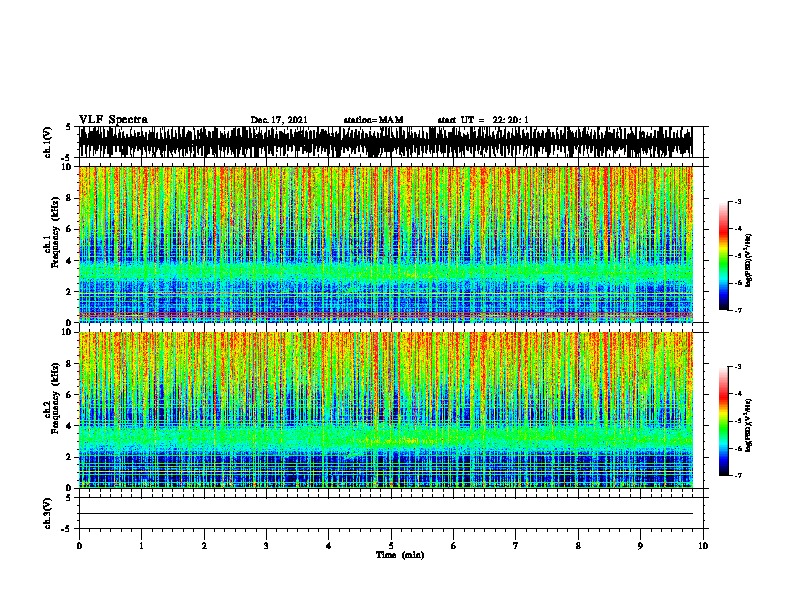Click time axis tick label "6"
This screenshot has width=792, height=612.
coord(454,545)
